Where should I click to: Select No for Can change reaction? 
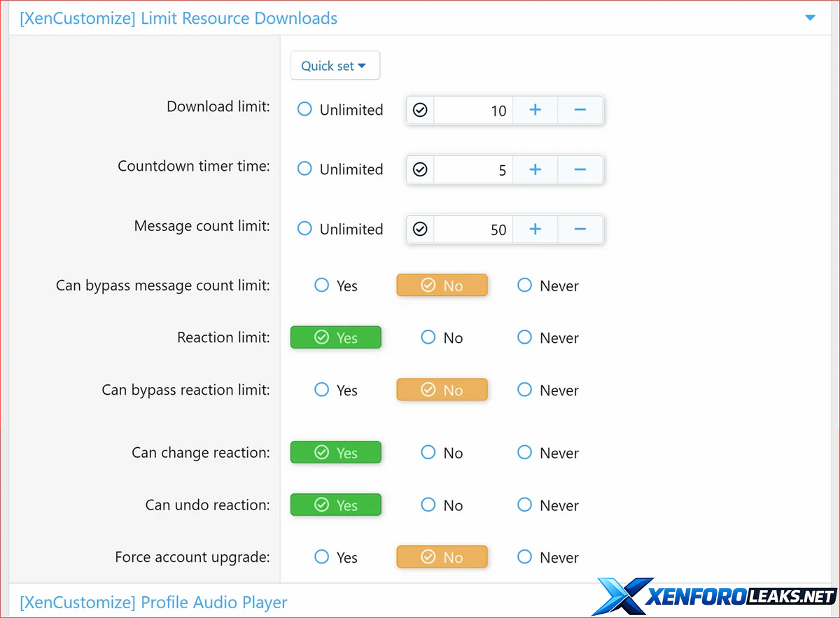click(x=428, y=453)
